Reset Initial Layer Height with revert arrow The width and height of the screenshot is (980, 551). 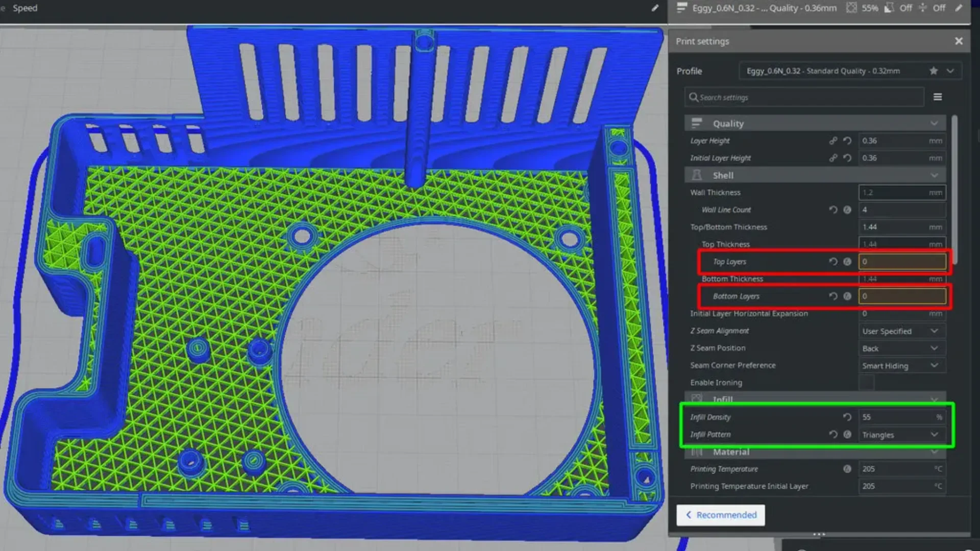click(x=847, y=158)
